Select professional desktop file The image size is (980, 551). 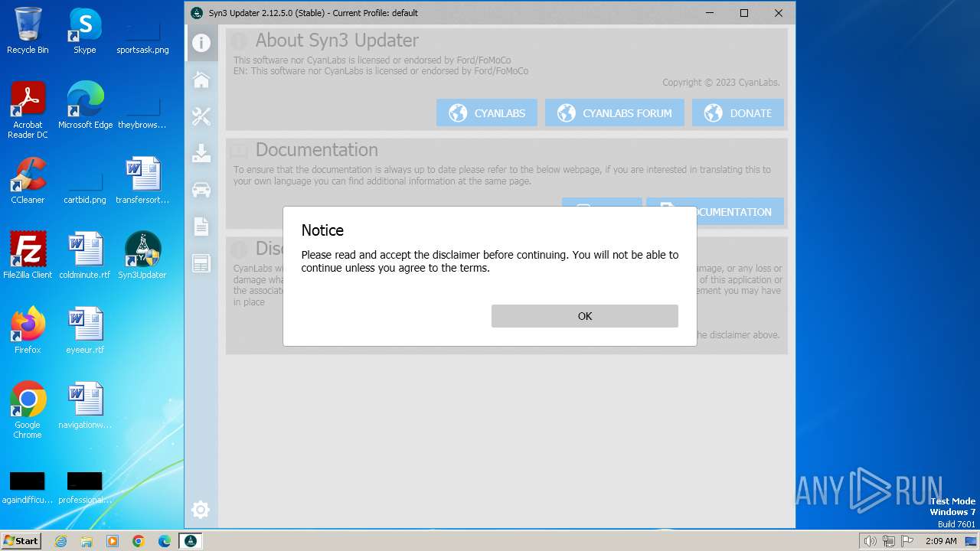pos(85,488)
